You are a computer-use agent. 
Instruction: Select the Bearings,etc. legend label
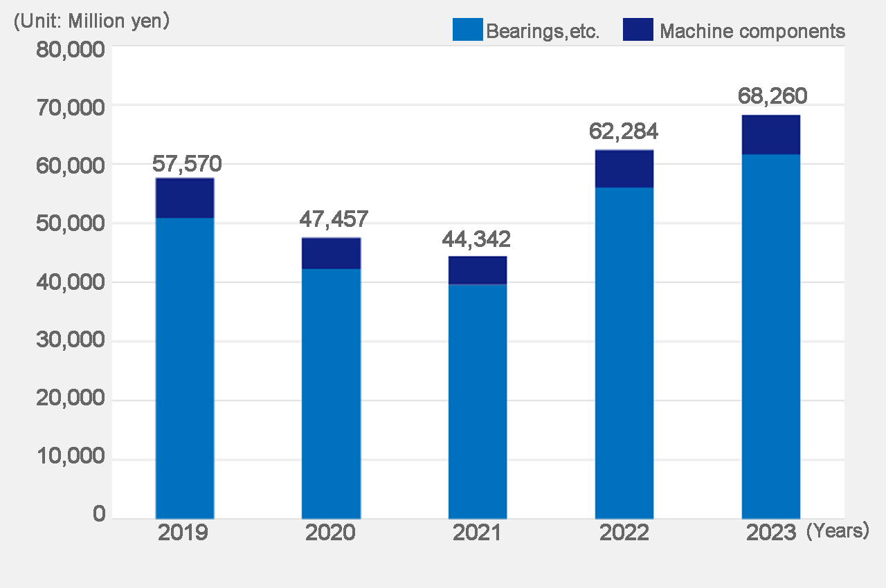[543, 31]
